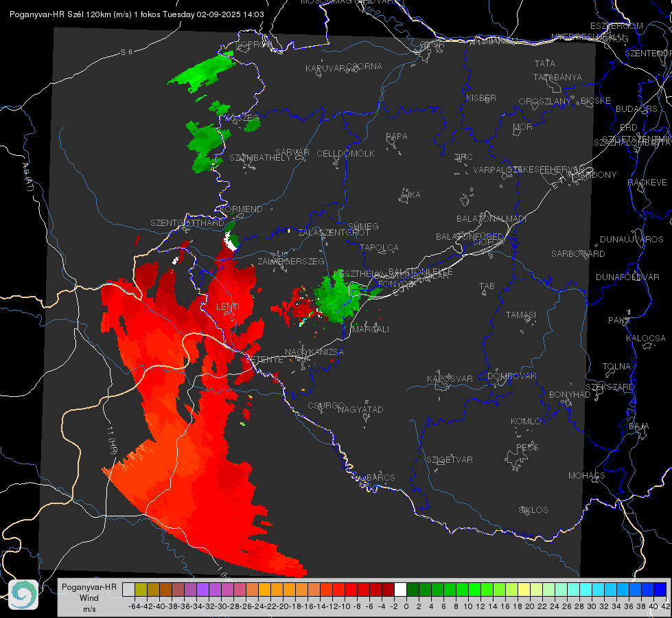Click the BALATONALMÁDI city label
The height and width of the screenshot is (618, 672).
(491, 219)
